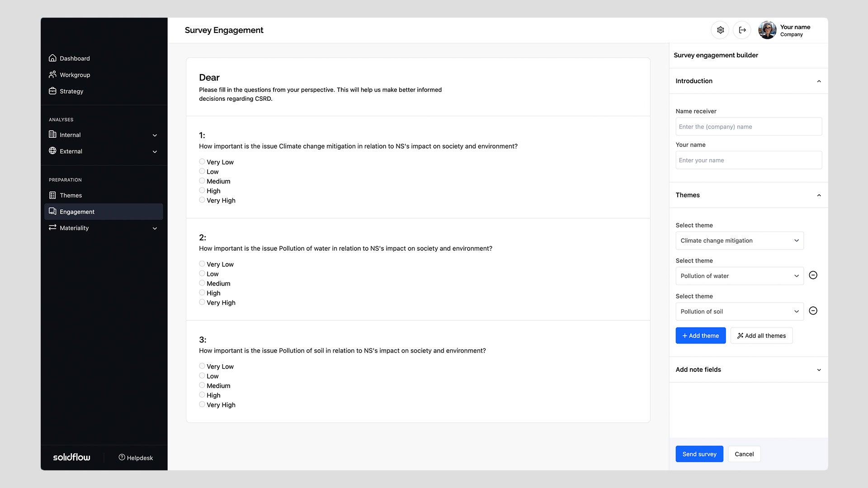This screenshot has height=488, width=868.
Task: Click the Name receiver input field
Action: (x=748, y=127)
